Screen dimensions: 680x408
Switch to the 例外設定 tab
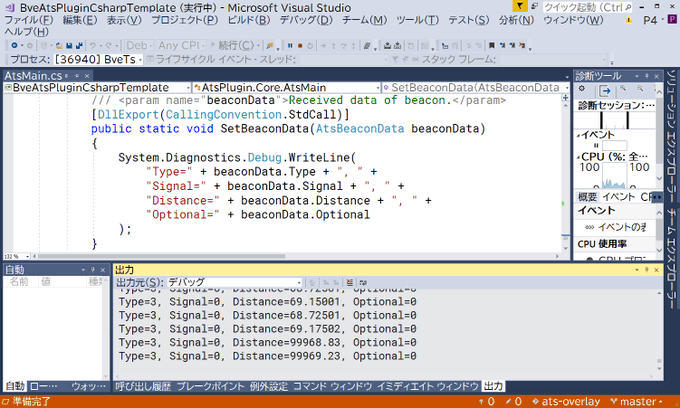tap(269, 386)
